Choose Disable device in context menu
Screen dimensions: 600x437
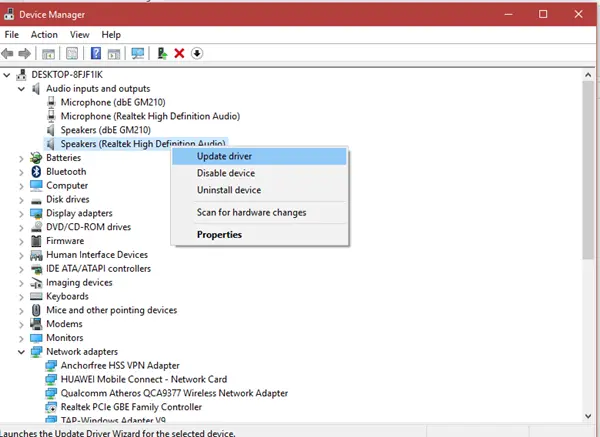tap(259, 173)
